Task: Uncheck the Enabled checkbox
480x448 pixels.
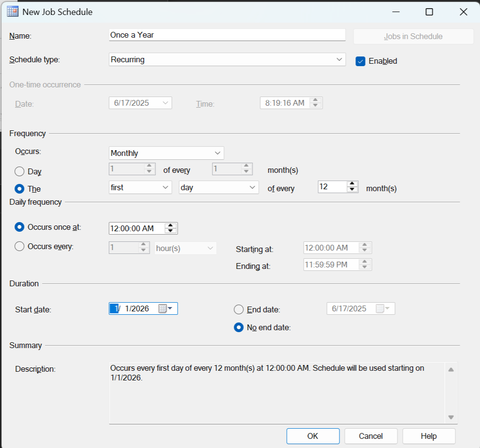Action: click(x=360, y=61)
